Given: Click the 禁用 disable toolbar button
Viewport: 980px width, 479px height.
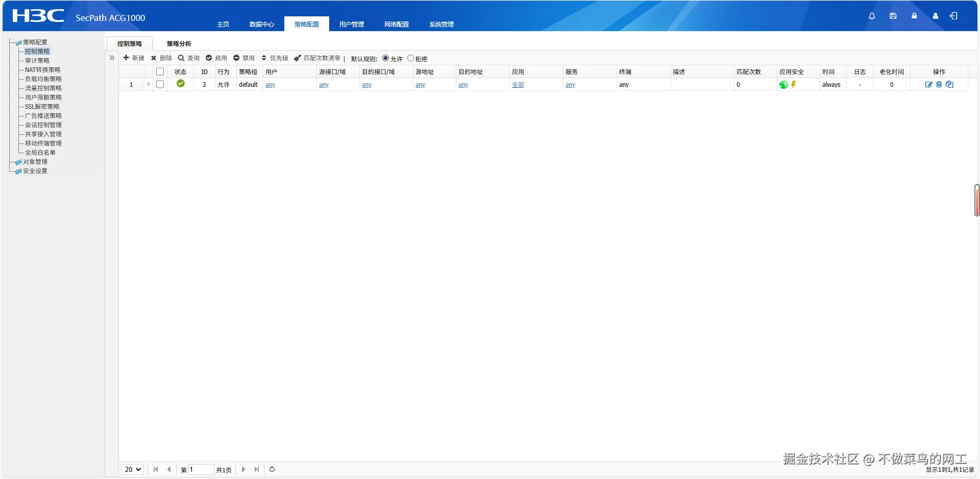Looking at the screenshot, I should click(244, 58).
